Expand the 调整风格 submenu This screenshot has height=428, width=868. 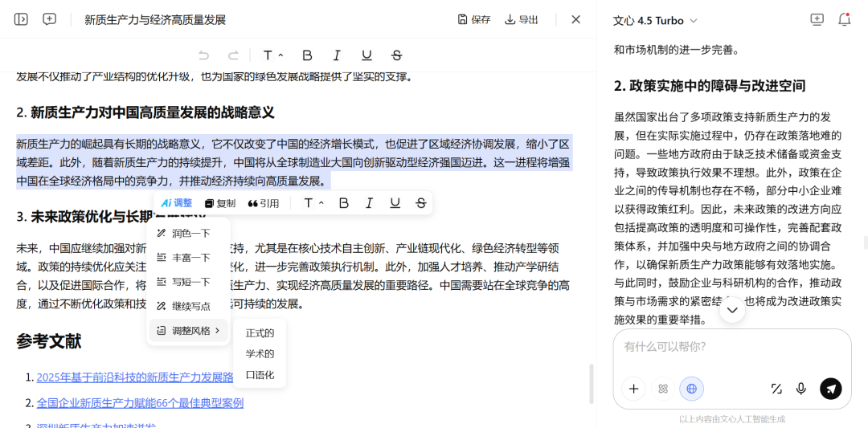pyautogui.click(x=189, y=330)
